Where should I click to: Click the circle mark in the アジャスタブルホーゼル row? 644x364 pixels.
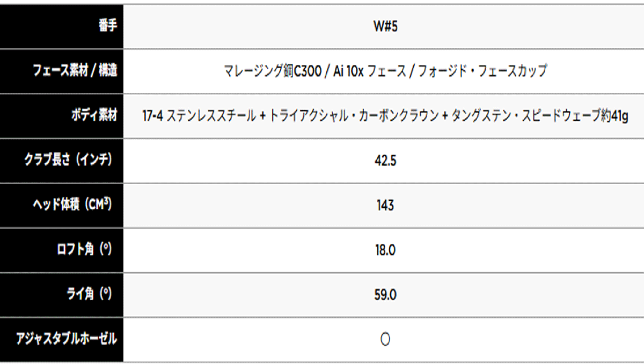(x=385, y=339)
